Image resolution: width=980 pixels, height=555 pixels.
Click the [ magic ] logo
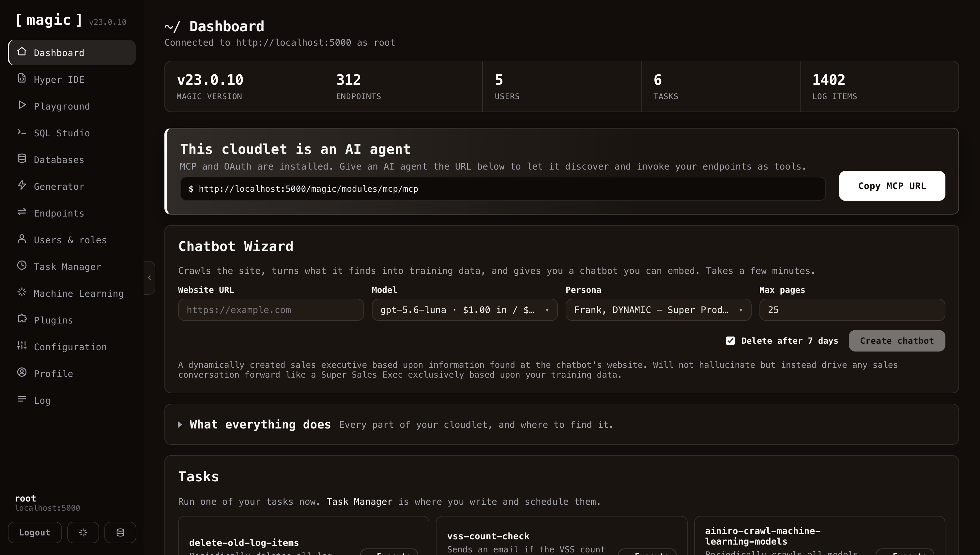point(49,20)
